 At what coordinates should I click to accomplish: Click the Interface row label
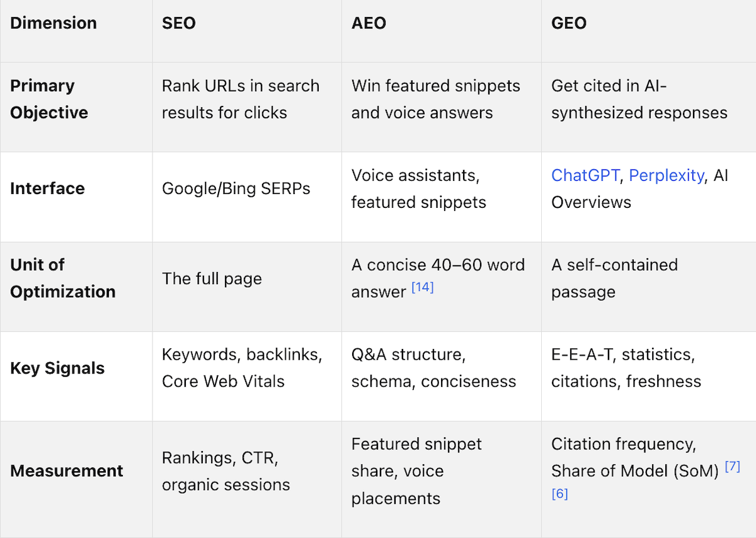[47, 188]
